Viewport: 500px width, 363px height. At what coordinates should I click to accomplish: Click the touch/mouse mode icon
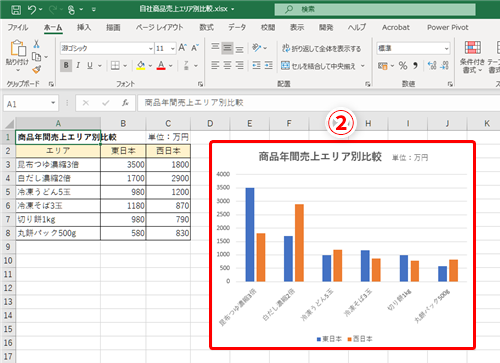point(71,10)
